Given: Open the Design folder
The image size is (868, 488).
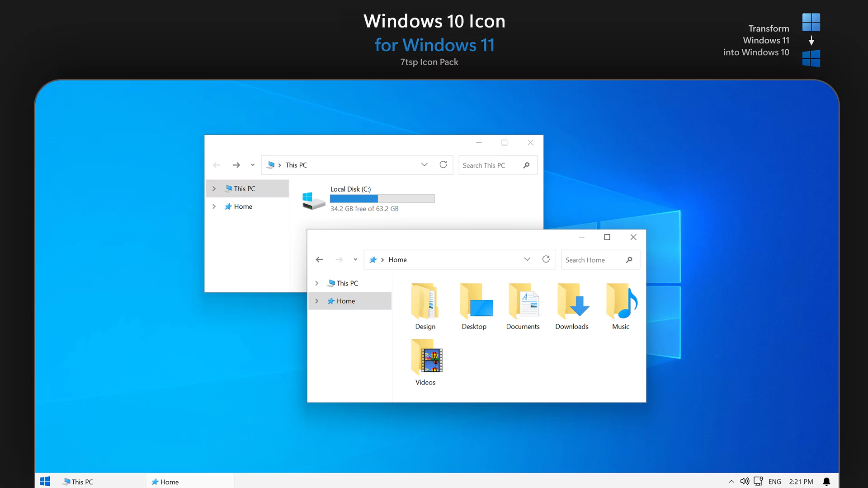Looking at the screenshot, I should (425, 302).
